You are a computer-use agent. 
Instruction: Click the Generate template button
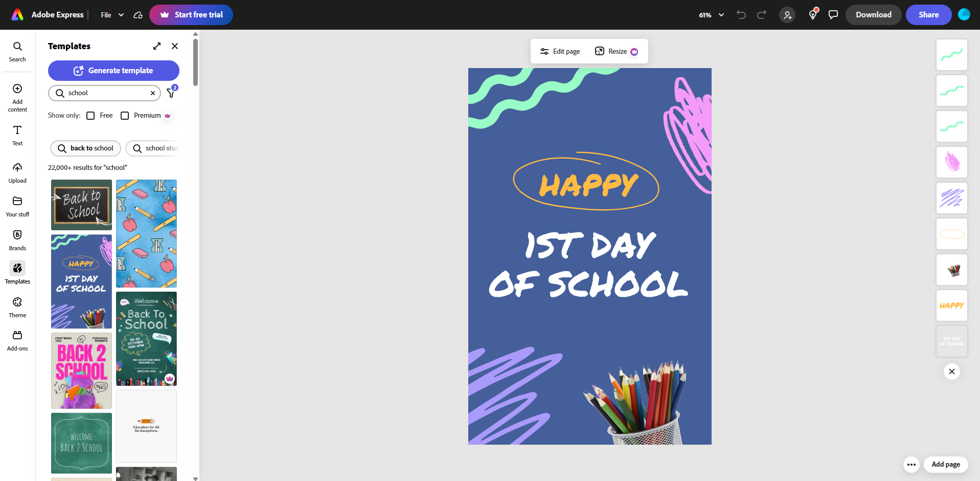(x=113, y=71)
